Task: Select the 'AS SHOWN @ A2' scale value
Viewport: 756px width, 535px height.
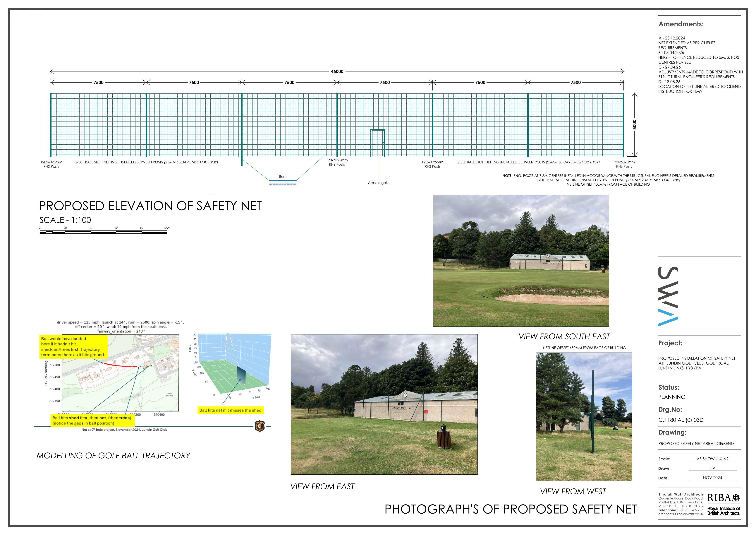Action: pyautogui.click(x=713, y=459)
